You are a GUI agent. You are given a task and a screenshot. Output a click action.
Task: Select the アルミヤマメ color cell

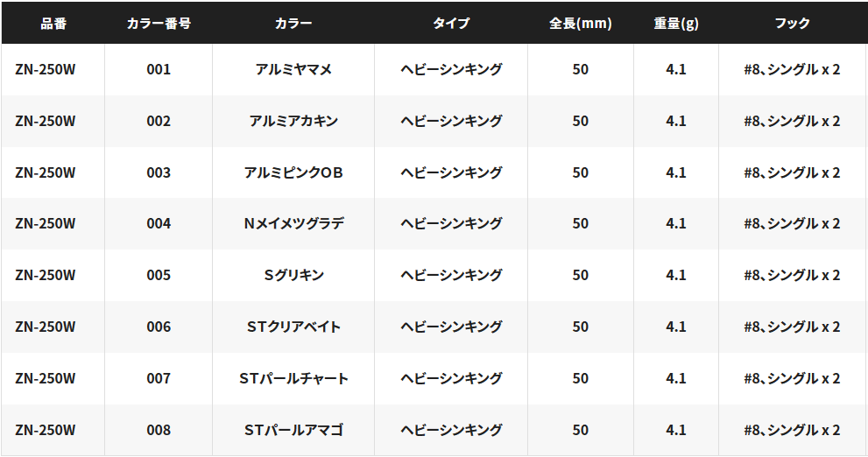click(293, 69)
